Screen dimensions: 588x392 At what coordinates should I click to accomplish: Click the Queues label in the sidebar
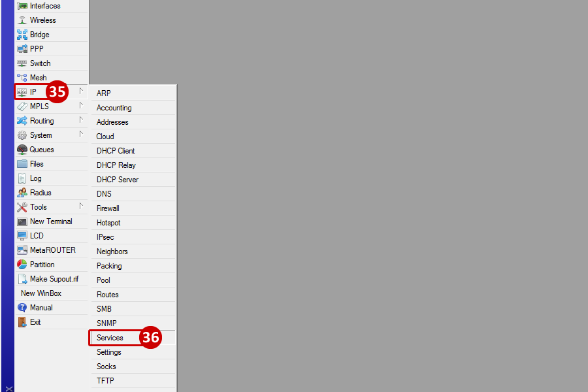[x=42, y=150]
